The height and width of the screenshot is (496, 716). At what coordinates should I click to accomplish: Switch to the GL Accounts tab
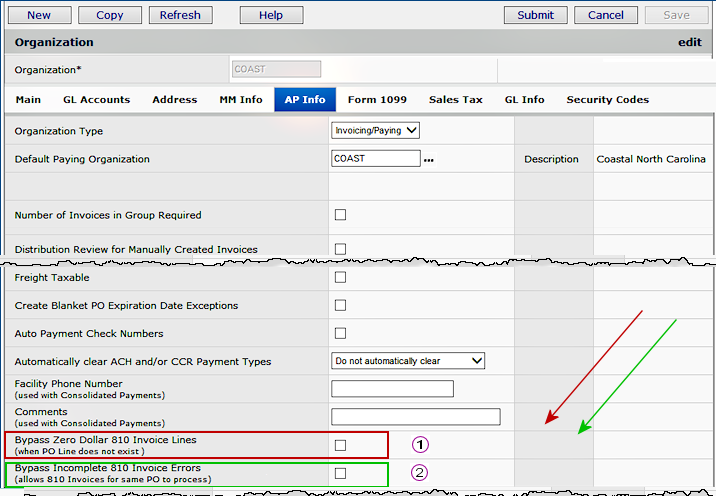(96, 100)
